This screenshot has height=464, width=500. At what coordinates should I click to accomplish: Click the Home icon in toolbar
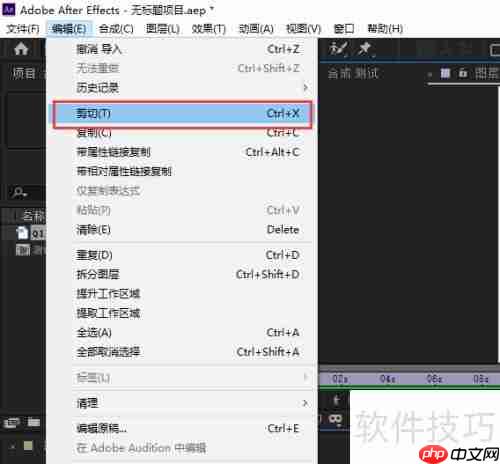[x=21, y=49]
